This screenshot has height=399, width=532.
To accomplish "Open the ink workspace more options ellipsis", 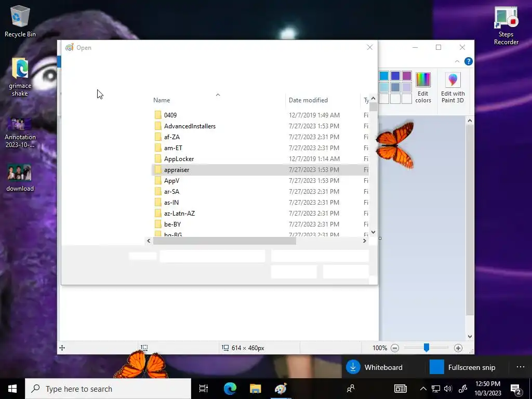I will point(521,367).
